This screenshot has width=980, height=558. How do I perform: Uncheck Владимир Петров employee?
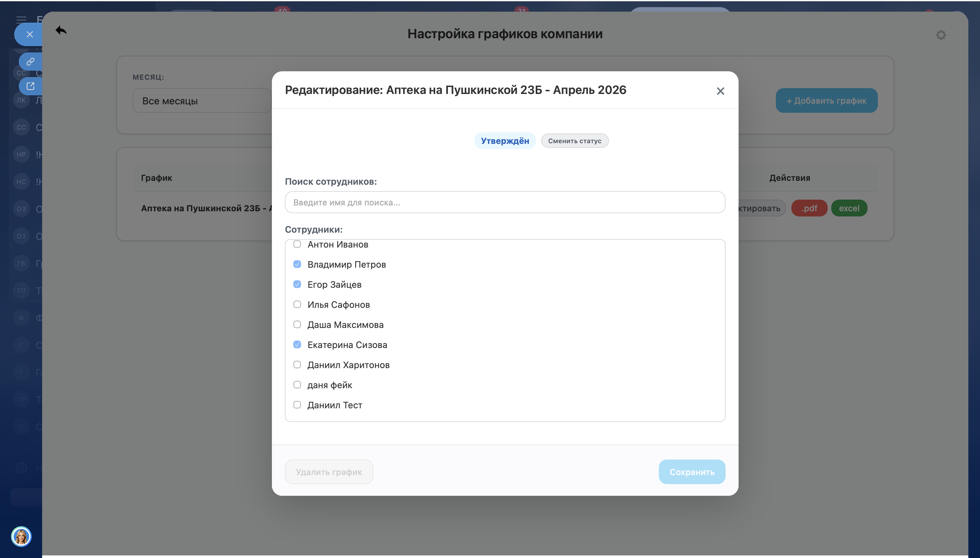(x=297, y=264)
